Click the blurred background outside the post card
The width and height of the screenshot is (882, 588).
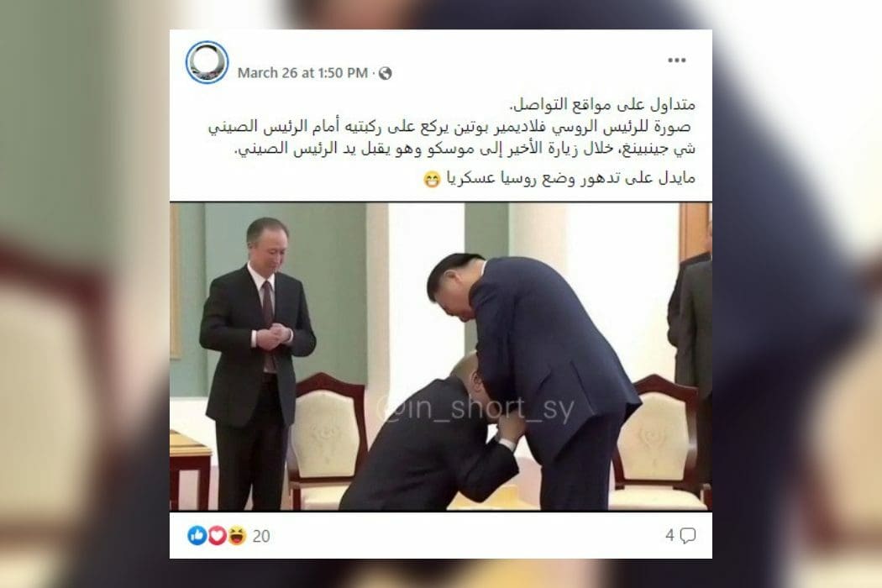(x=84, y=292)
